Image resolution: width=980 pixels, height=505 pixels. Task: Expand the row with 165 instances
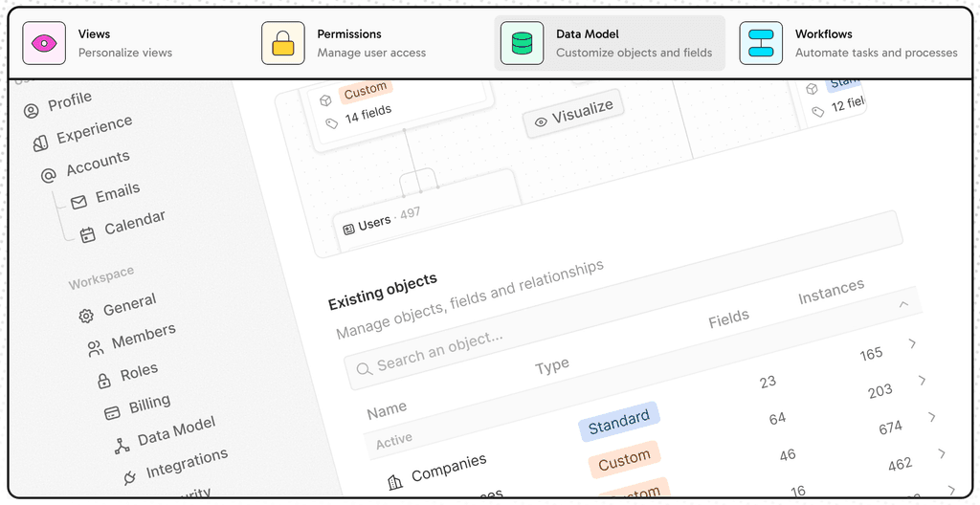pyautogui.click(x=912, y=343)
